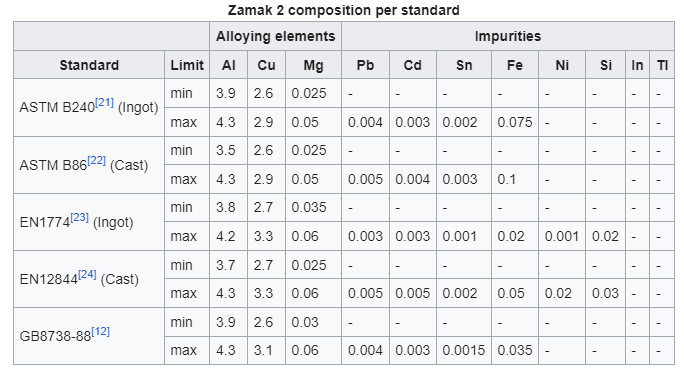Image resolution: width=684 pixels, height=374 pixels.
Task: Open citation link [21] next to ASTM B240
Action: pyautogui.click(x=104, y=103)
